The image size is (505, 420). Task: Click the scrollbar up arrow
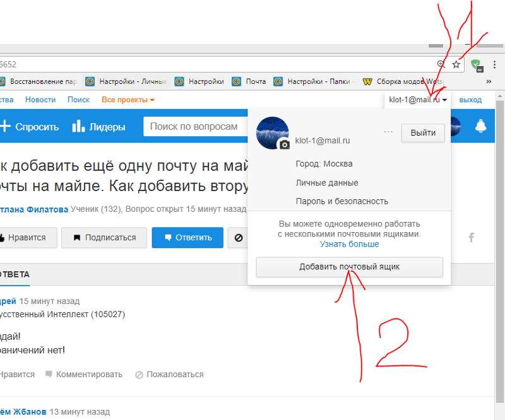[499, 96]
